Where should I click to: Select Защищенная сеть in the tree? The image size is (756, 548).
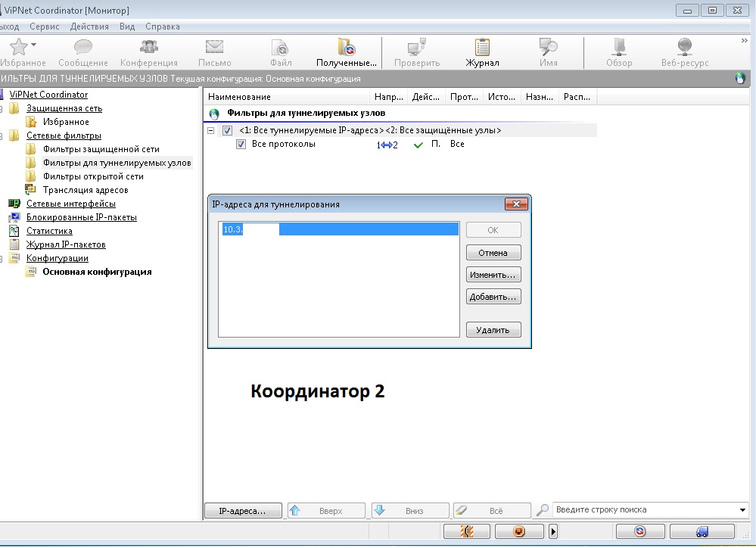point(64,108)
